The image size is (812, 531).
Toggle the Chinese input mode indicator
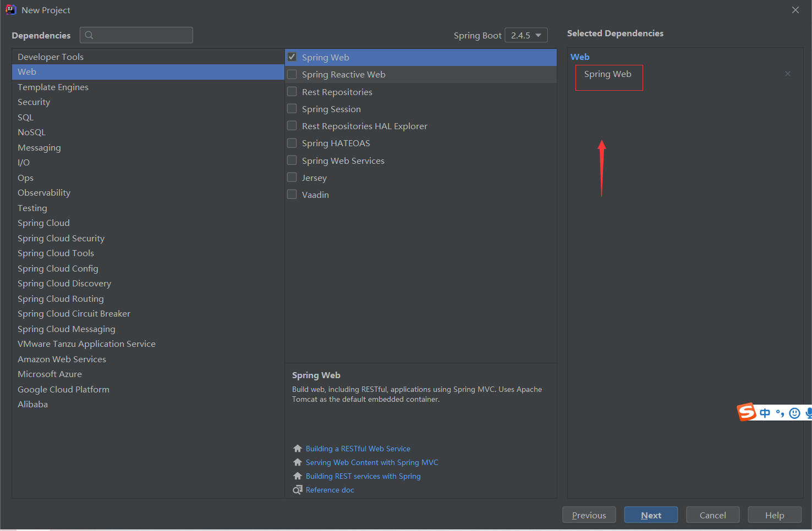[765, 413]
